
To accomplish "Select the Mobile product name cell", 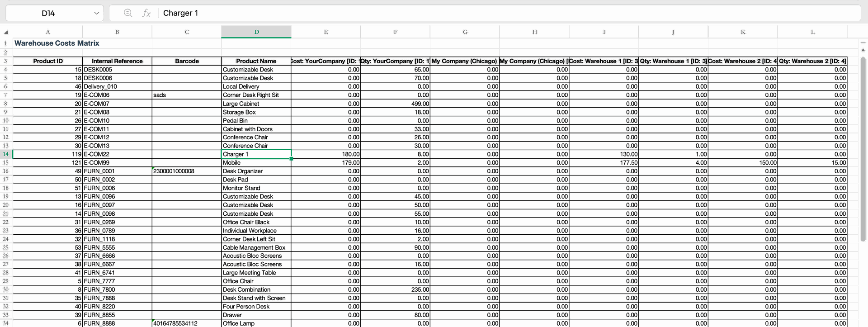I will tap(256, 163).
